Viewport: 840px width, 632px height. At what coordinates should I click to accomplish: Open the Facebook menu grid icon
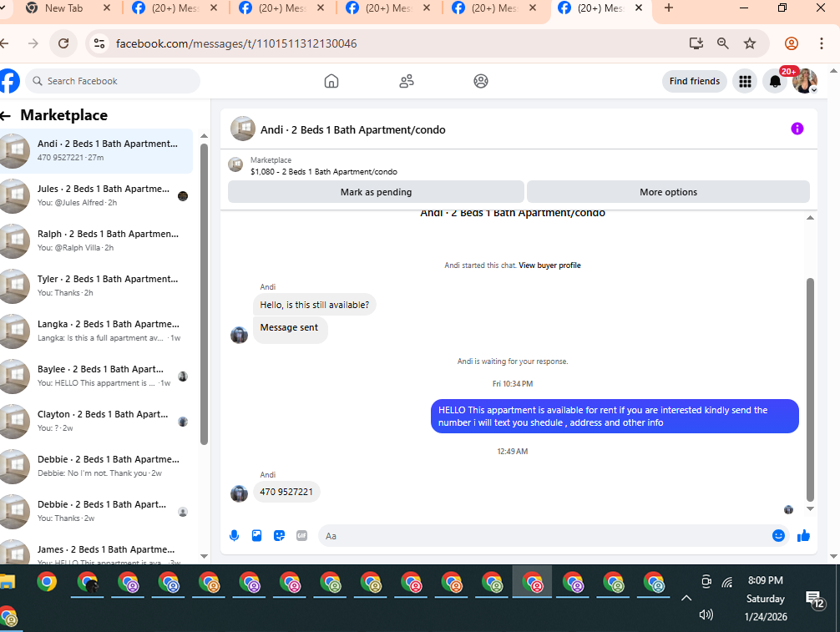coord(745,82)
